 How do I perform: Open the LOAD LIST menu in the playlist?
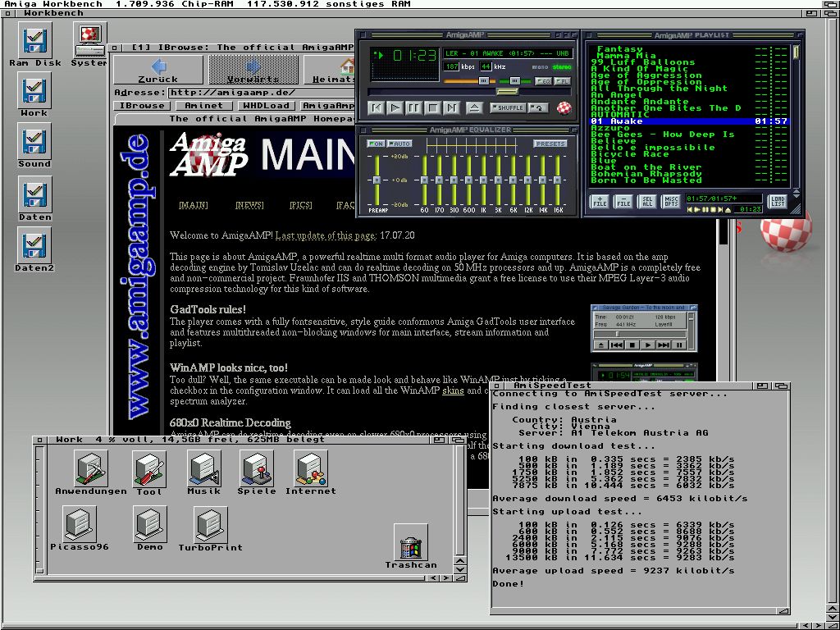tap(778, 202)
